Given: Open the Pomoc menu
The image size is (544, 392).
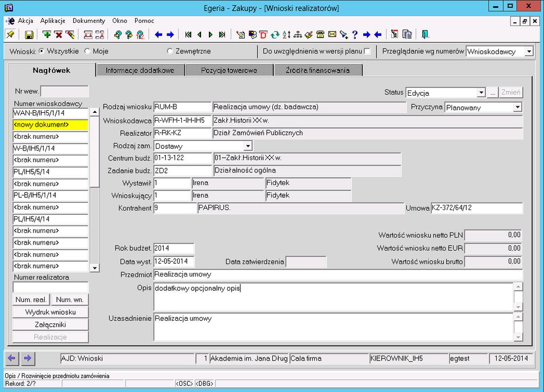Looking at the screenshot, I should 144,21.
